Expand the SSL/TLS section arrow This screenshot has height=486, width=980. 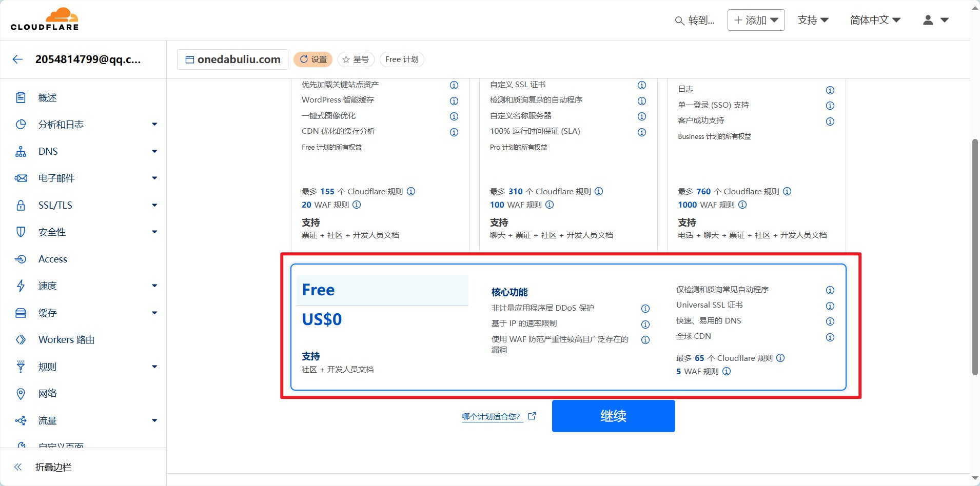(154, 205)
